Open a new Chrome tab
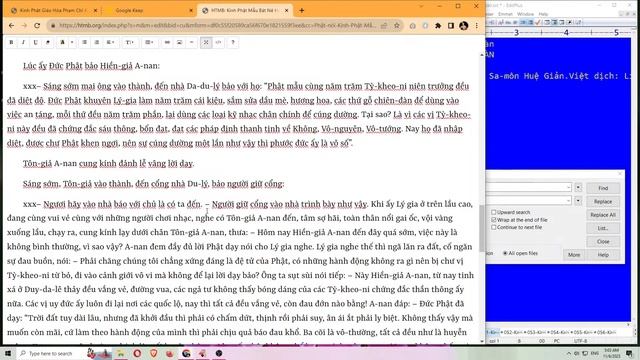 point(302,11)
